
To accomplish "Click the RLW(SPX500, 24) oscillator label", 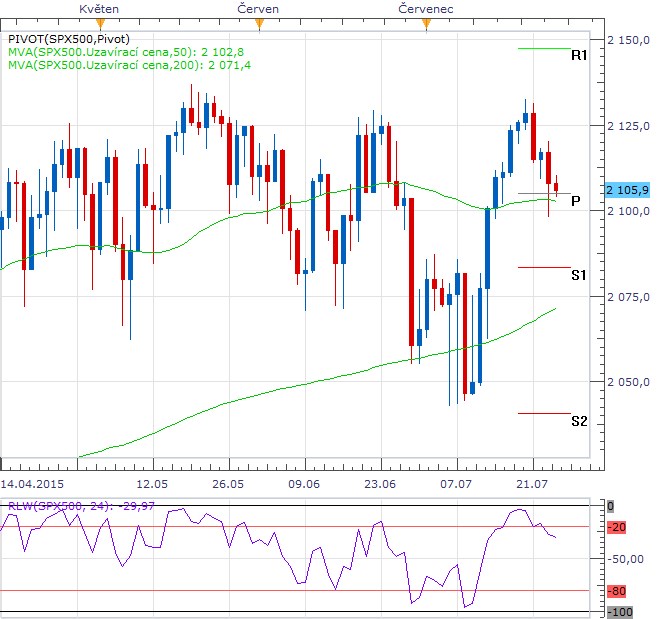I will point(81,506).
